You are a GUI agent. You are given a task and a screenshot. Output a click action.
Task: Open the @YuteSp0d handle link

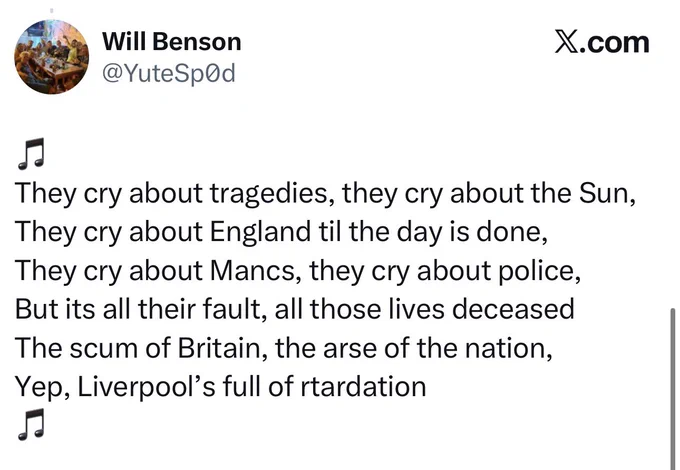tap(169, 73)
